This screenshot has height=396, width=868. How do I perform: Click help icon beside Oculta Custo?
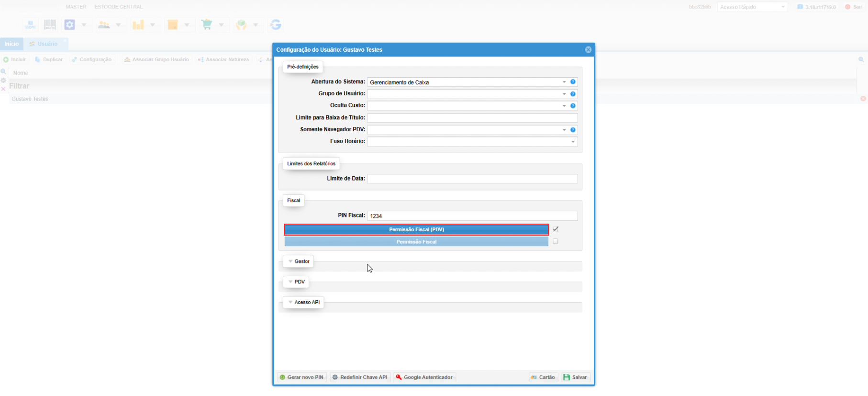coord(573,106)
